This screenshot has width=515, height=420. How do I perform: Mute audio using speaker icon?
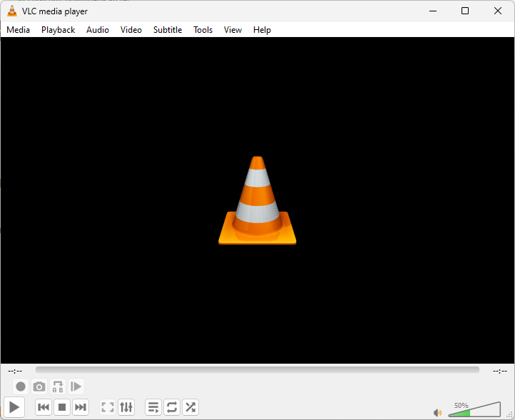(x=437, y=412)
